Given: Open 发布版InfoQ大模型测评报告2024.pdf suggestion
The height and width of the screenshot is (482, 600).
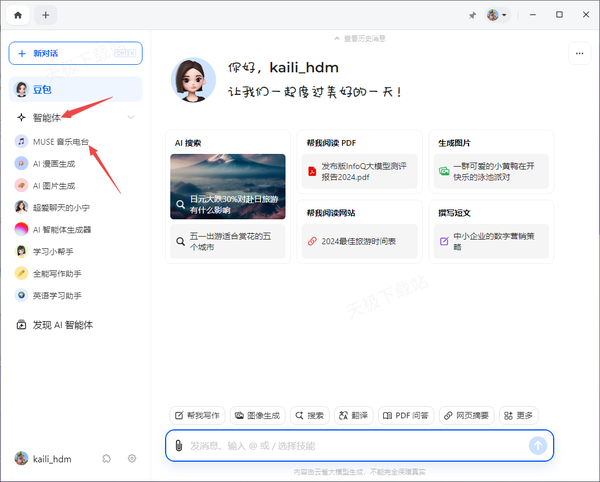Looking at the screenshot, I should 359,171.
